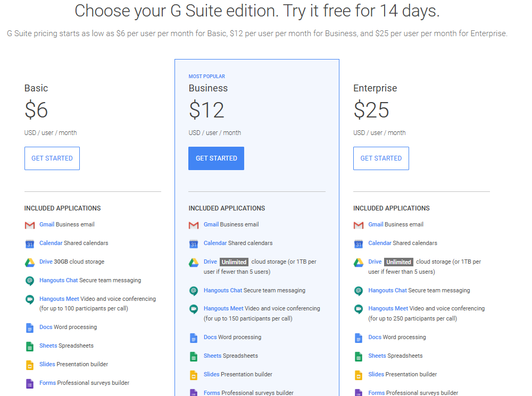This screenshot has height=396, width=532.
Task: Click the Calendar icon in Basic plan
Action: pos(30,244)
